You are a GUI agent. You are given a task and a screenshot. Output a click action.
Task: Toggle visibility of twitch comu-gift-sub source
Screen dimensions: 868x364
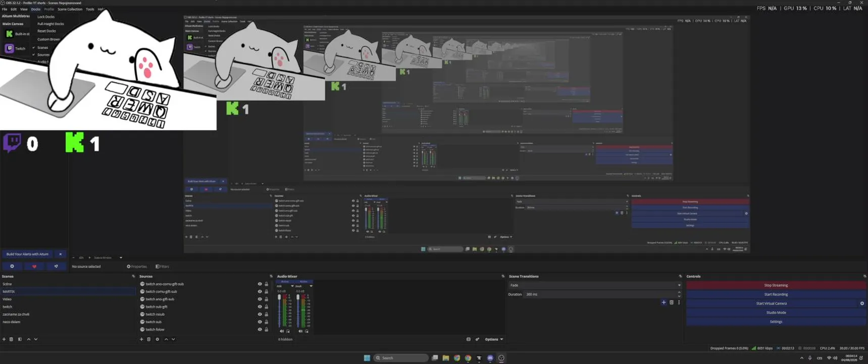[x=260, y=292]
